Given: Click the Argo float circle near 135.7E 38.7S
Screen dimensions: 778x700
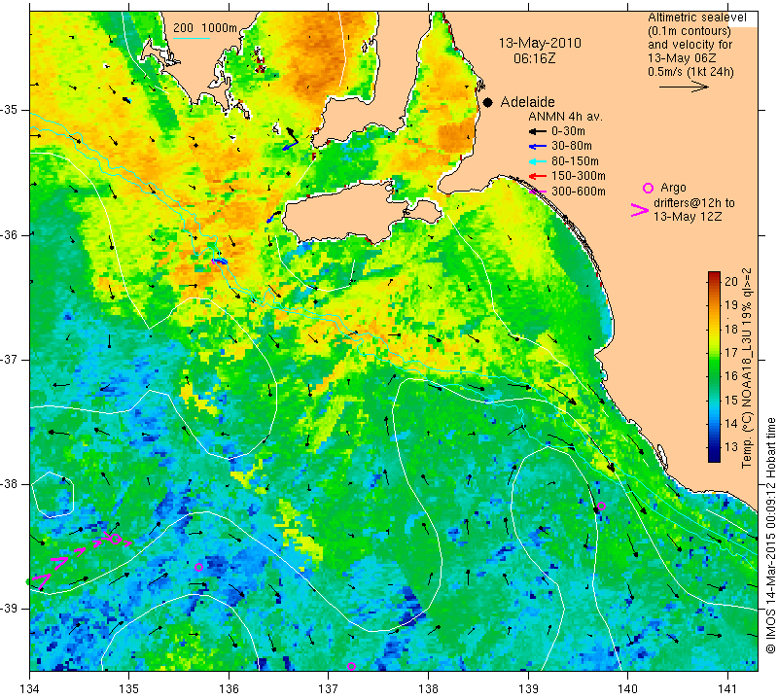Looking at the screenshot, I should 199,567.
